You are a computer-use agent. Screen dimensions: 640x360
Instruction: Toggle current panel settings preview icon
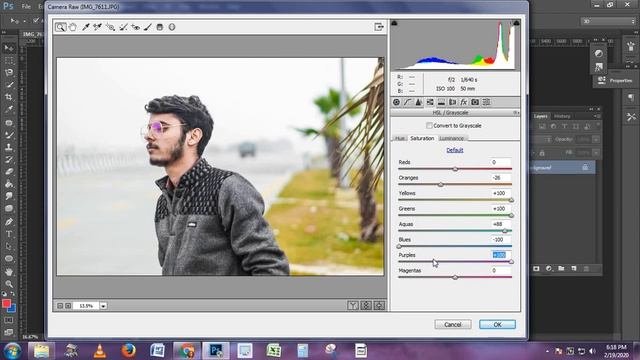pyautogui.click(x=379, y=305)
